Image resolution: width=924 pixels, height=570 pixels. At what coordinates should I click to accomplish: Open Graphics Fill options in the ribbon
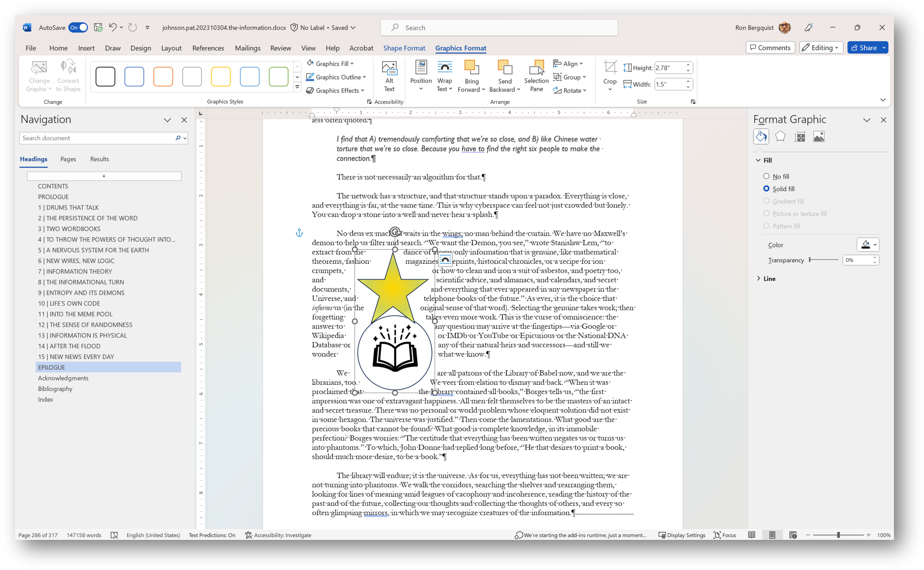[332, 63]
